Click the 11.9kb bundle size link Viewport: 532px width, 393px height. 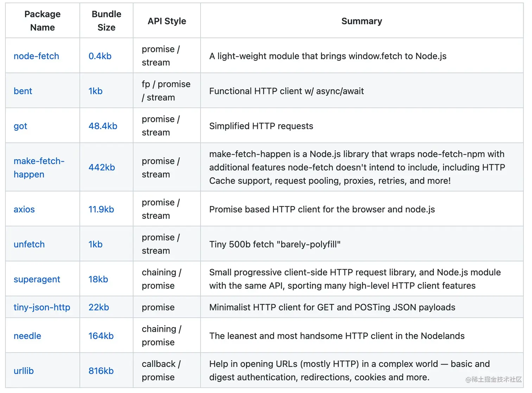[101, 209]
